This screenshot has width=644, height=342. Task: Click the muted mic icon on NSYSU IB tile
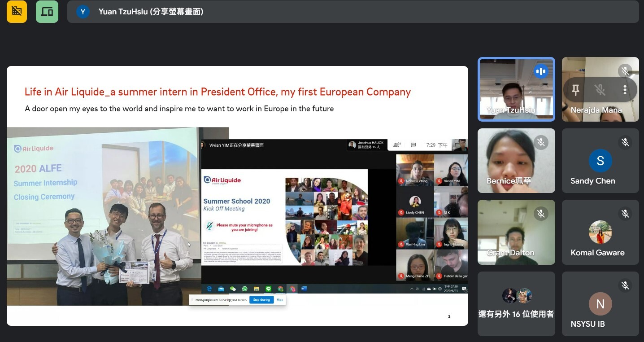coord(625,285)
